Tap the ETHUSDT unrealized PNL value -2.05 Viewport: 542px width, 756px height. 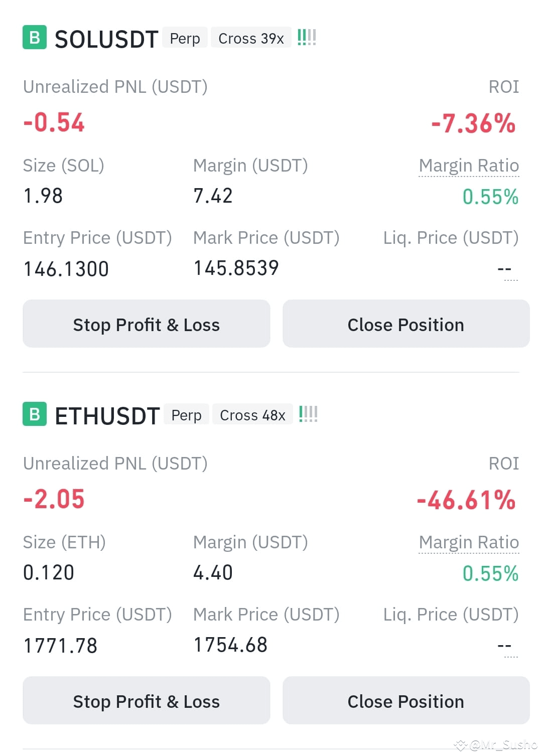coord(54,499)
